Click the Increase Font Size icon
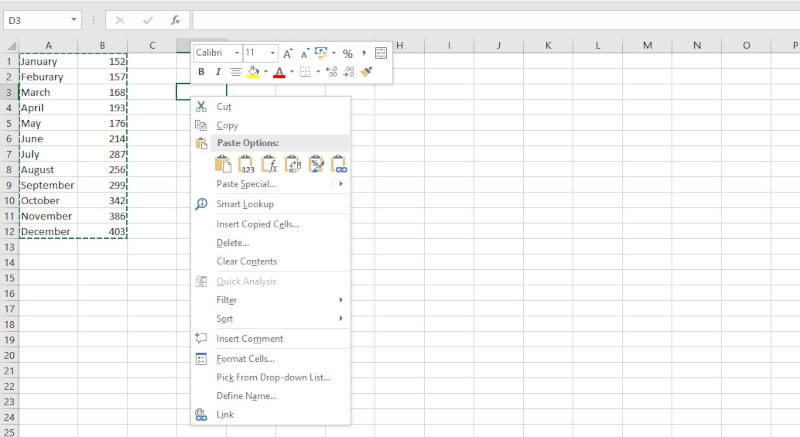 pos(287,53)
